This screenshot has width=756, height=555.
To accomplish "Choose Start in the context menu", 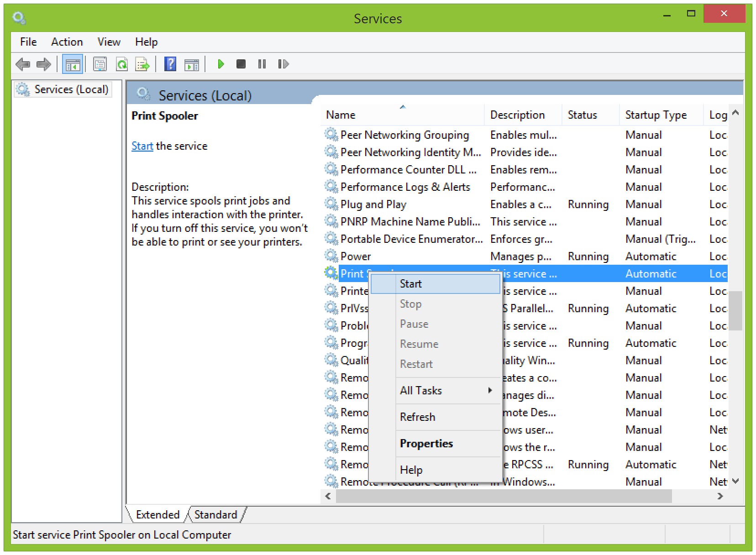I will click(x=411, y=284).
